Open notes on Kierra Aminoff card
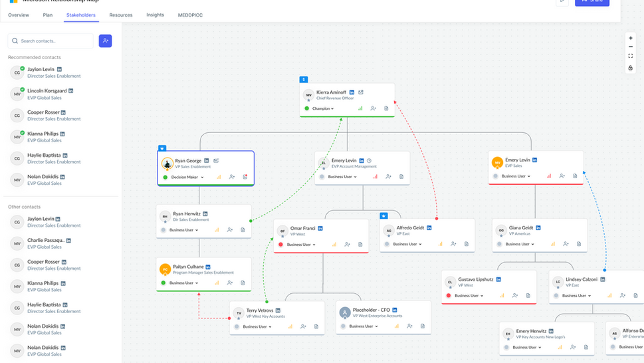 point(386,108)
